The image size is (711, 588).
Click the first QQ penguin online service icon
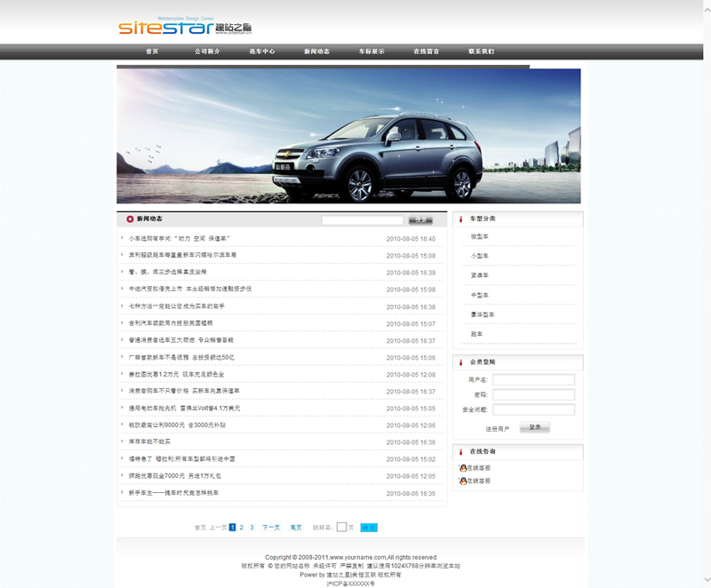click(x=462, y=467)
